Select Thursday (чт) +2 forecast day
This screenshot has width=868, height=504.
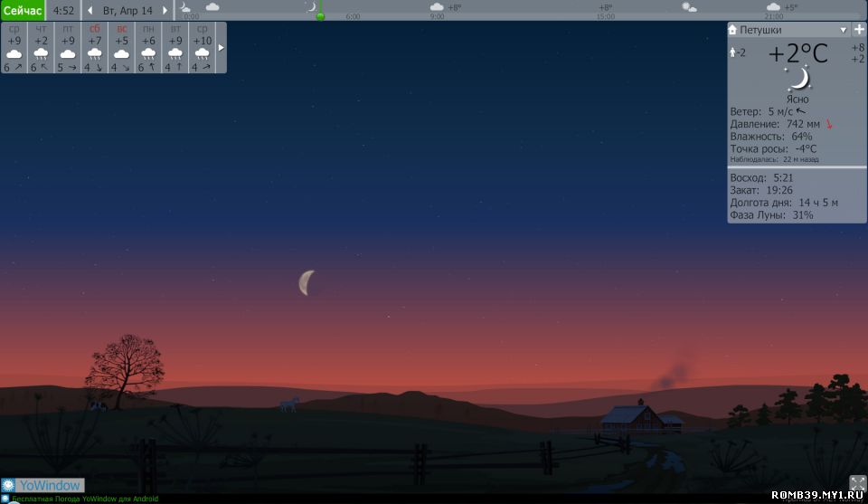pyautogui.click(x=41, y=48)
